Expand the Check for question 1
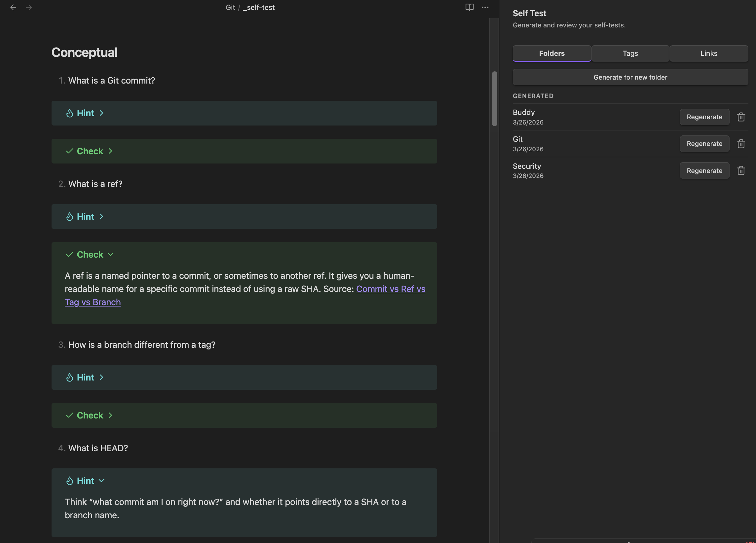The height and width of the screenshot is (543, 756). [x=90, y=151]
